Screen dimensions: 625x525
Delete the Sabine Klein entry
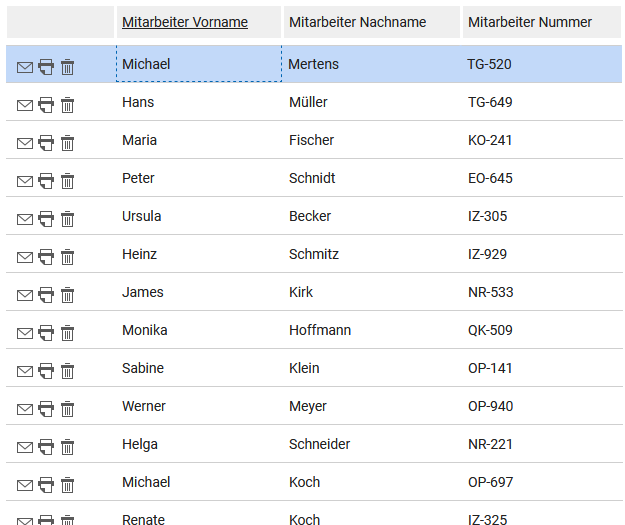click(x=67, y=371)
